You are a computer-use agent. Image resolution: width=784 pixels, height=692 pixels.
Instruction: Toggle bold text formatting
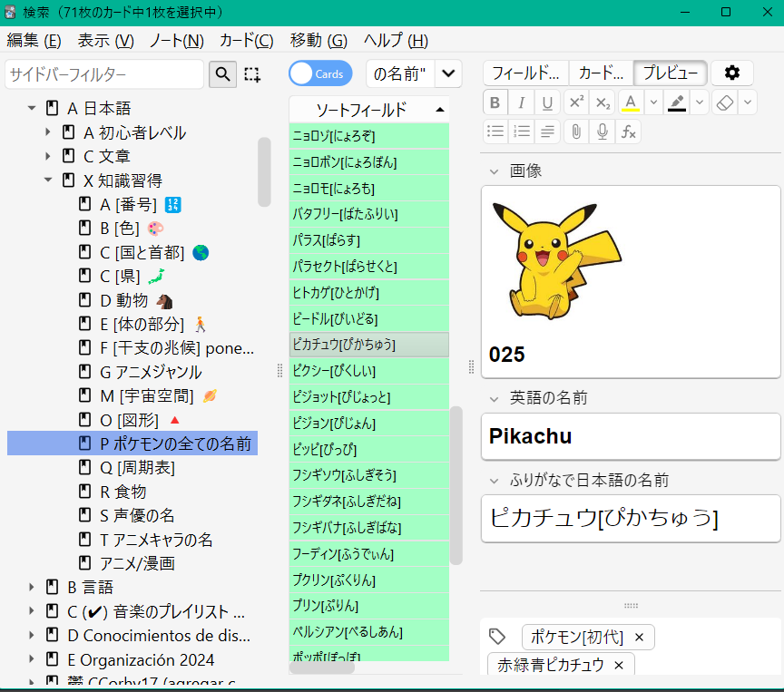coord(495,102)
